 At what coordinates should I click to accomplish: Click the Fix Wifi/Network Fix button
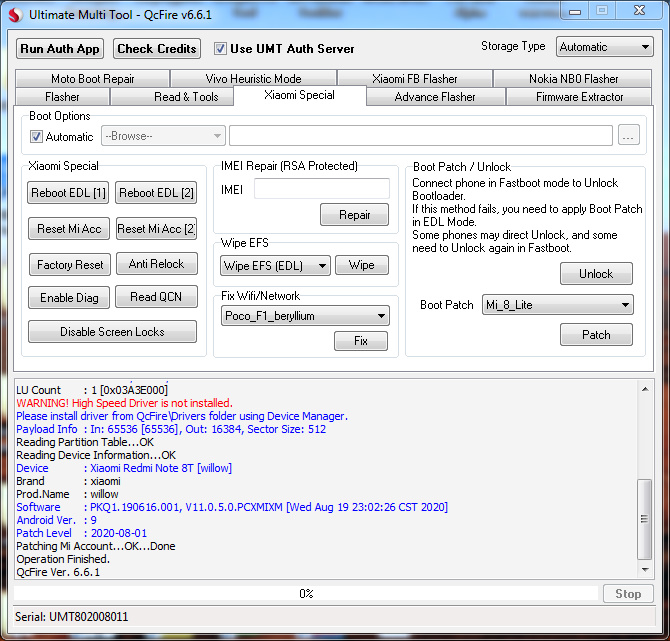click(361, 341)
